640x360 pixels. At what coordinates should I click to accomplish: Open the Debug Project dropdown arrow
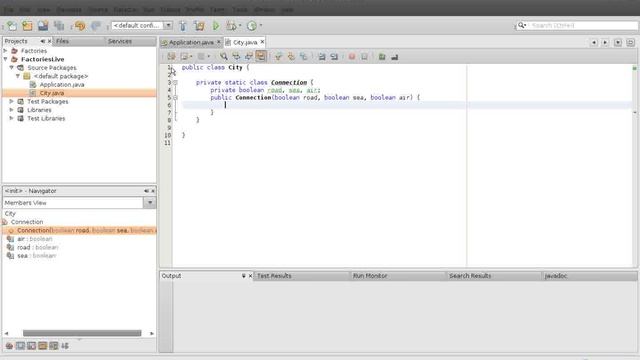click(x=240, y=26)
